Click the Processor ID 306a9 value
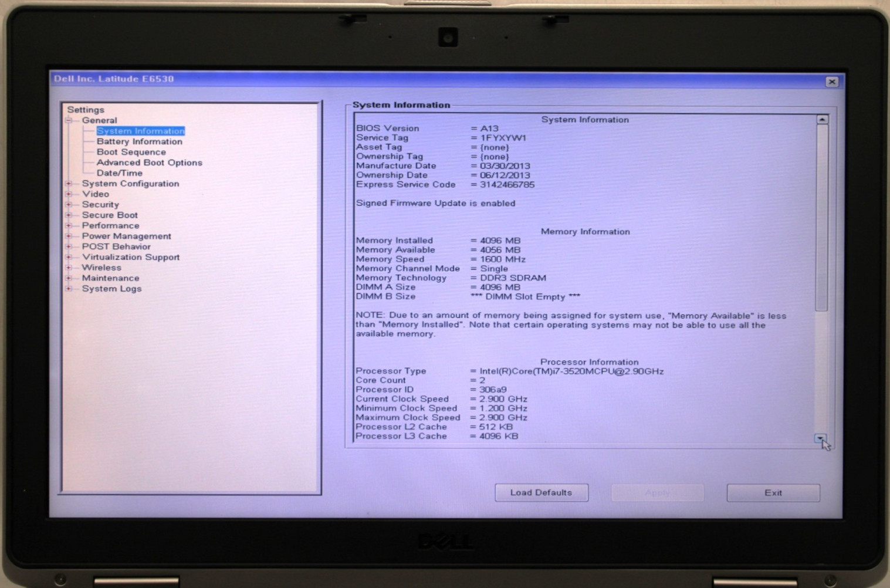Image resolution: width=890 pixels, height=588 pixels. (x=493, y=390)
